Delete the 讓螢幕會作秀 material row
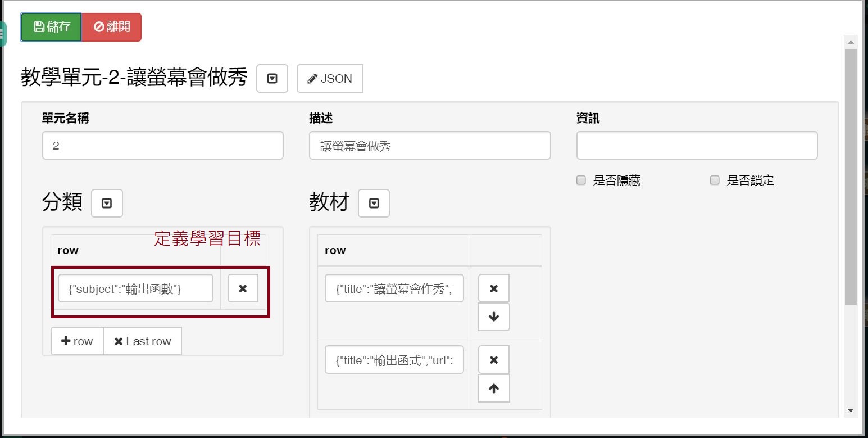The image size is (868, 438). tap(494, 288)
